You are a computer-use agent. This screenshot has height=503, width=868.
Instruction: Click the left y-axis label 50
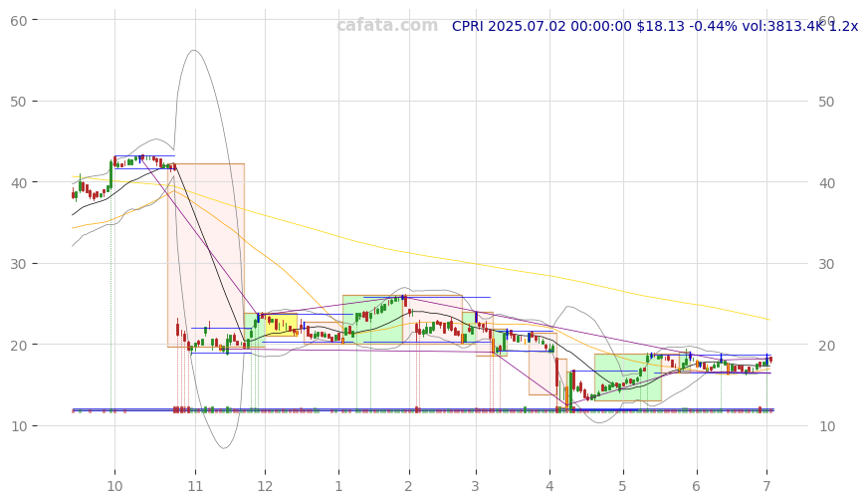[18, 102]
